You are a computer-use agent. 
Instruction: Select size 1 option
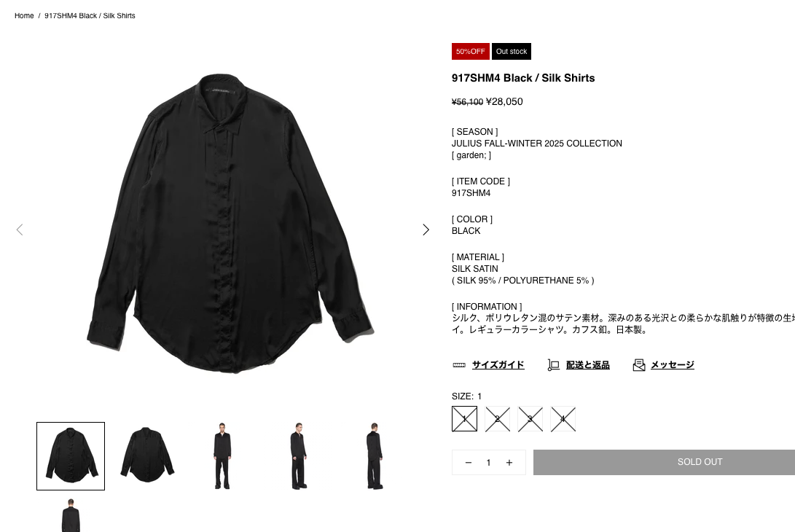464,419
